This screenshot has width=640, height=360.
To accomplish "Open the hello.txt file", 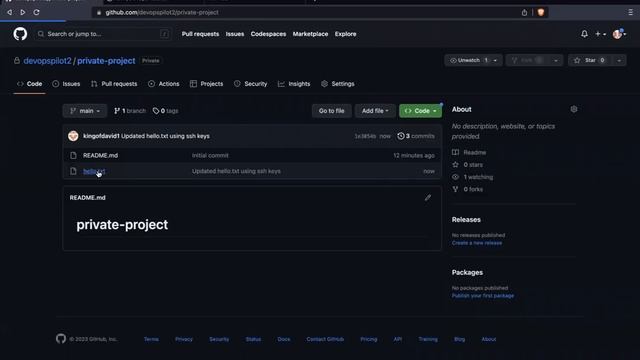I will (x=94, y=171).
